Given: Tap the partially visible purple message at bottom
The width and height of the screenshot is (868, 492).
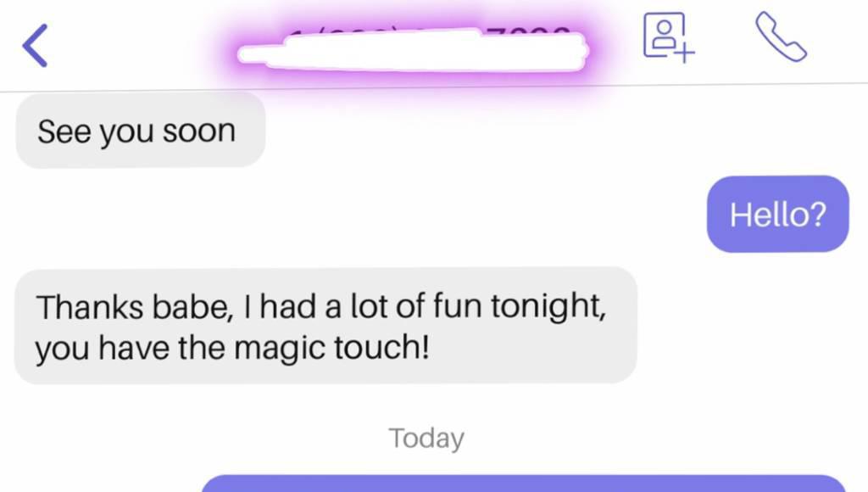Looking at the screenshot, I should coord(524,484).
